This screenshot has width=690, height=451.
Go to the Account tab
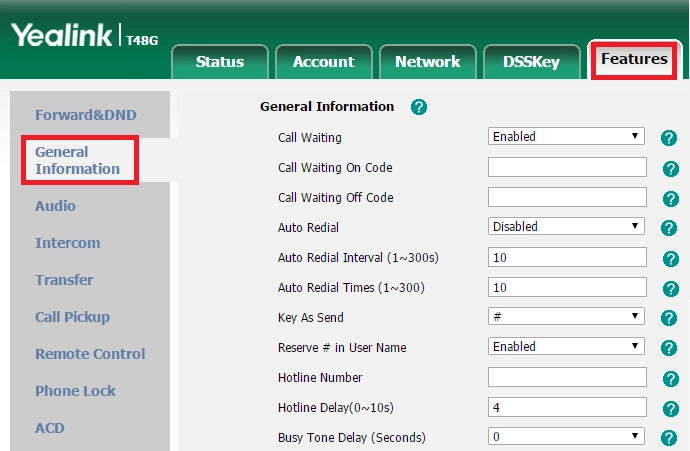click(x=323, y=62)
